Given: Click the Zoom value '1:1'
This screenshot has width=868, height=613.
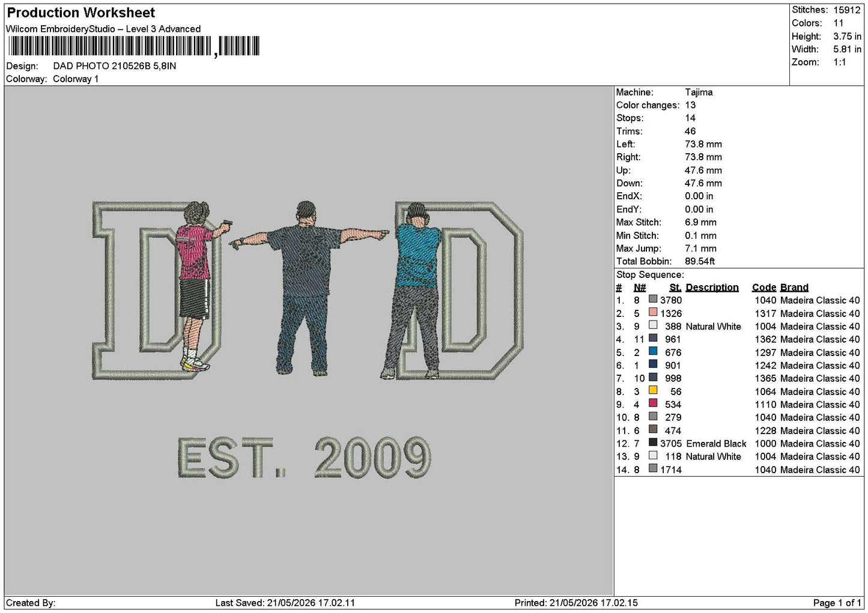Looking at the screenshot, I should click(x=840, y=62).
